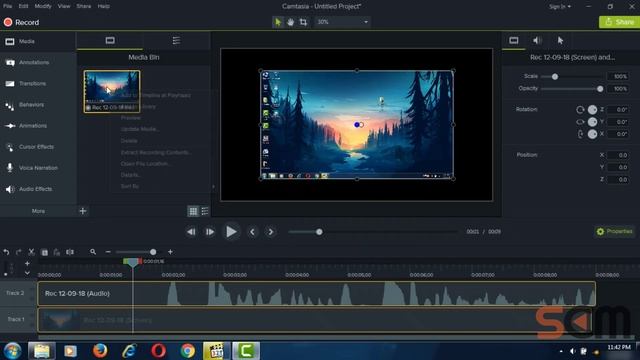Jump to previous clip

tap(253, 232)
